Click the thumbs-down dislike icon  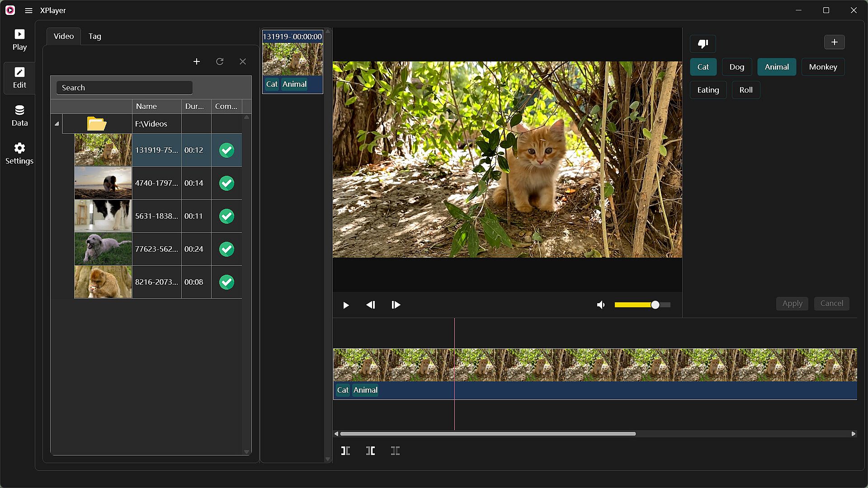[x=703, y=44]
